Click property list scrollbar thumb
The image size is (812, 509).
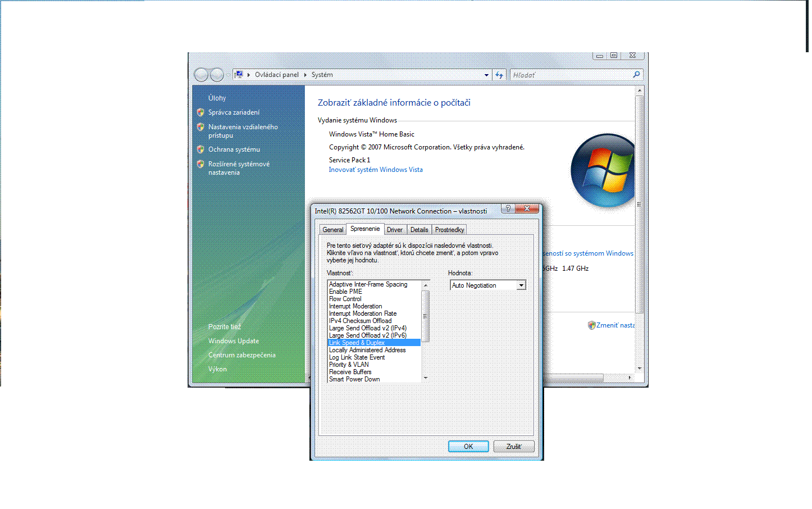425,316
